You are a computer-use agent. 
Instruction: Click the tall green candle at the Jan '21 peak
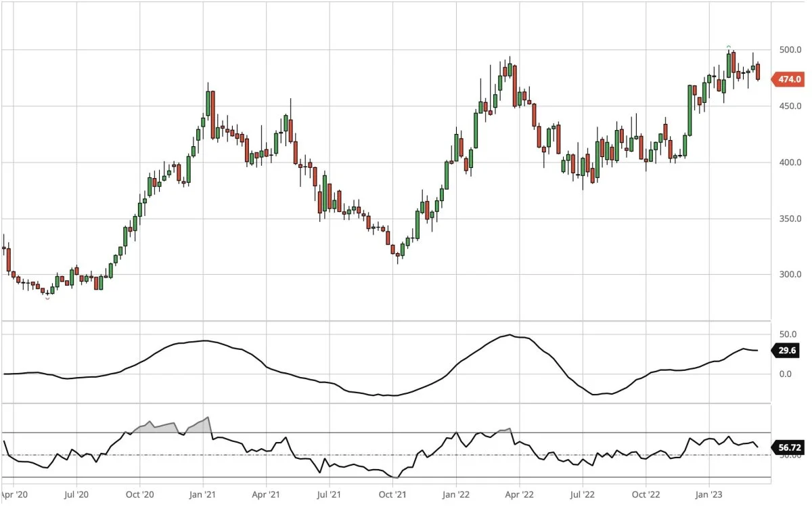(x=208, y=104)
